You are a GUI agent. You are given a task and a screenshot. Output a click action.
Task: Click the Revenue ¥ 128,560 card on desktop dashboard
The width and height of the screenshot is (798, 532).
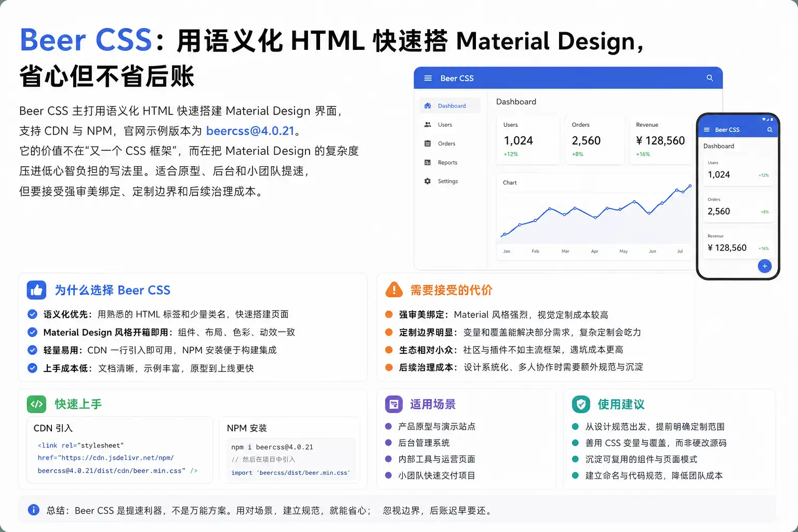(660, 140)
